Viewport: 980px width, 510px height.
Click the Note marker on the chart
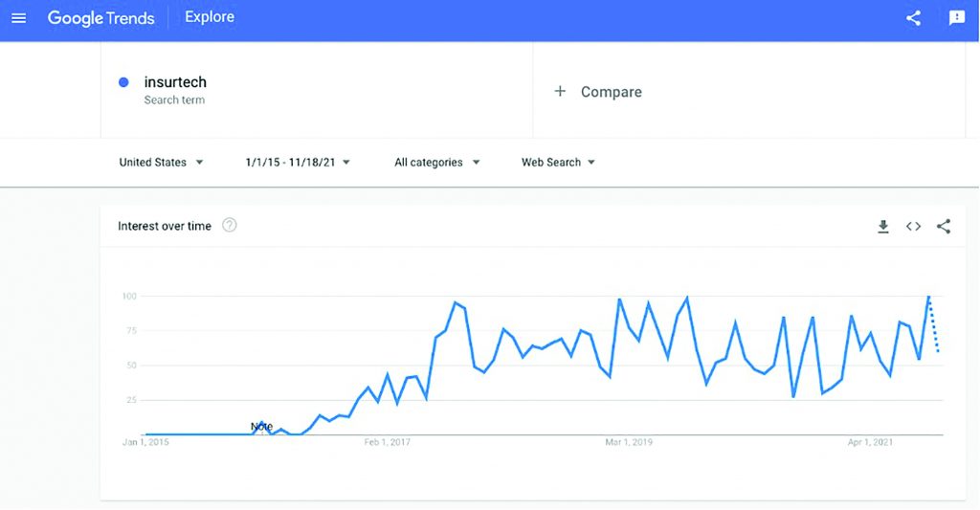tap(261, 427)
